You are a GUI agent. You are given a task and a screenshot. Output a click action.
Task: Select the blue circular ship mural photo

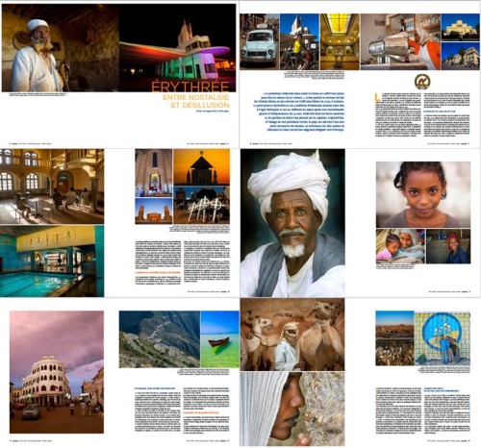(443, 338)
